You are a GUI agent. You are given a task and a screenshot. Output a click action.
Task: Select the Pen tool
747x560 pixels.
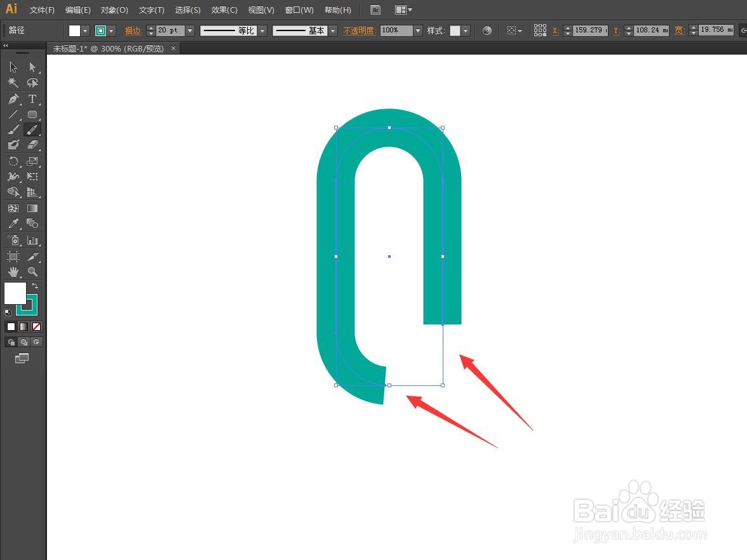tap(13, 99)
